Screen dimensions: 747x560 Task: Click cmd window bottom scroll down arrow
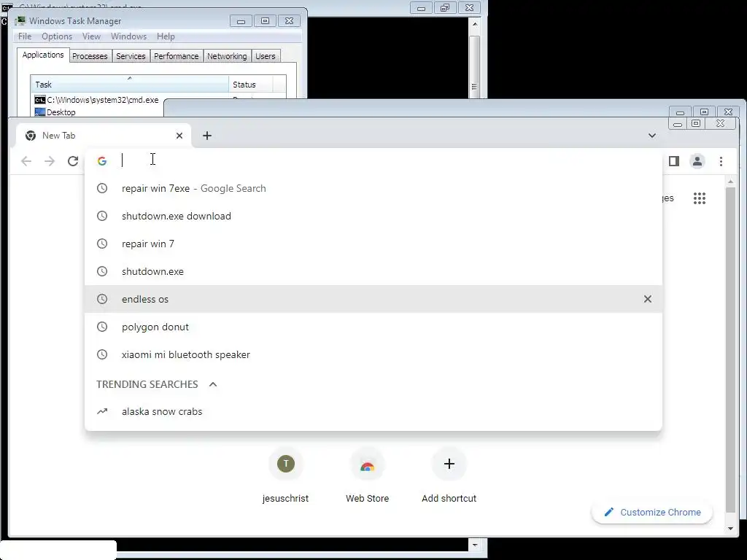click(x=474, y=544)
